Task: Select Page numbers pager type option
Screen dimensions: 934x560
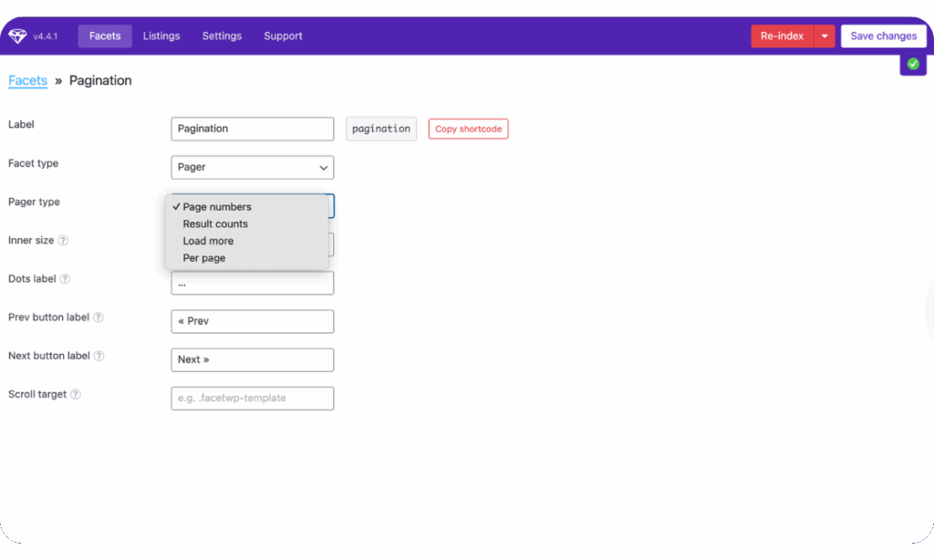Action: [x=246, y=207]
